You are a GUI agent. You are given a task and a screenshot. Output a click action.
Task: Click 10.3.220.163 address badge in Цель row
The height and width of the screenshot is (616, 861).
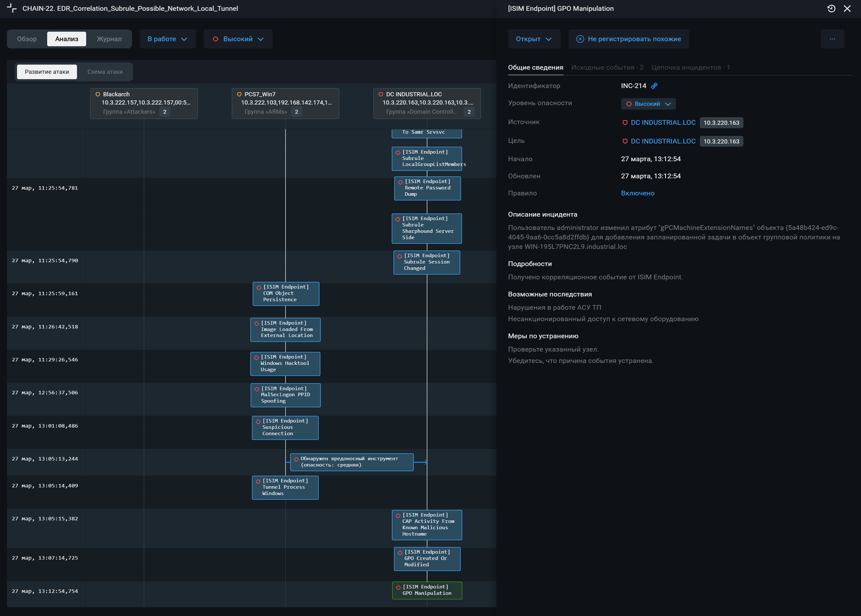tap(721, 141)
